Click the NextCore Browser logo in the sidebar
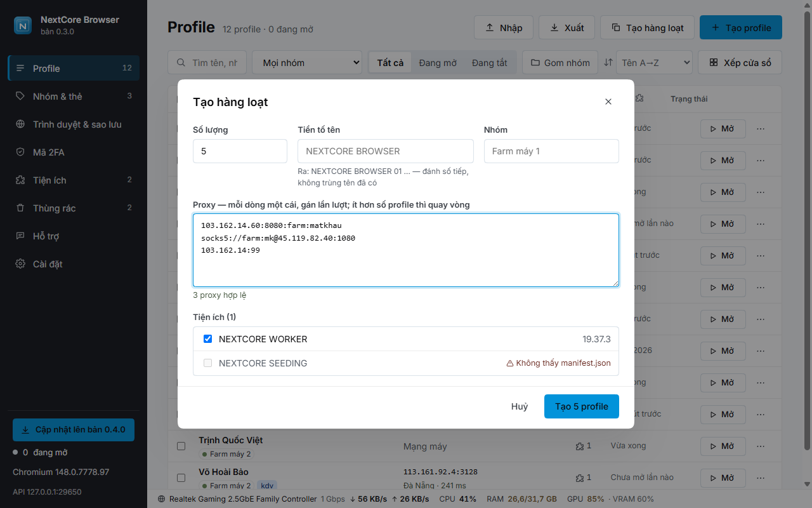Viewport: 812px width, 508px height. coord(23,25)
